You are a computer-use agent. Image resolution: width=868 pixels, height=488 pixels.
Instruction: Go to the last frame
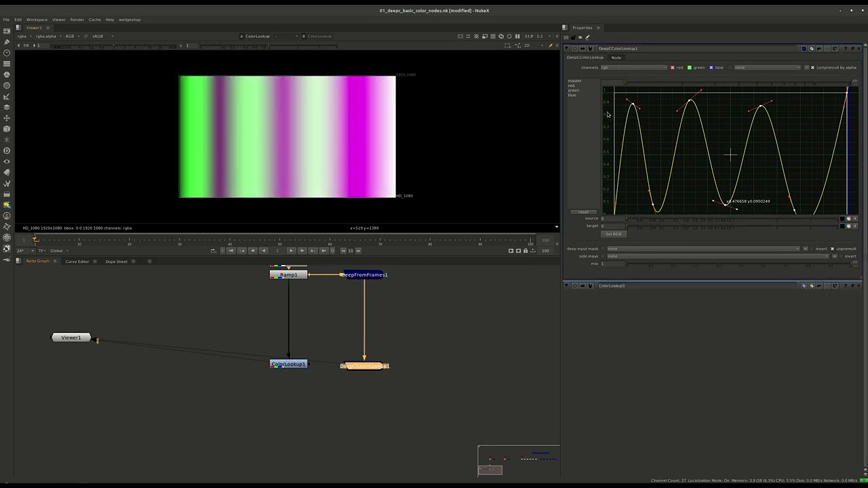[x=323, y=251]
